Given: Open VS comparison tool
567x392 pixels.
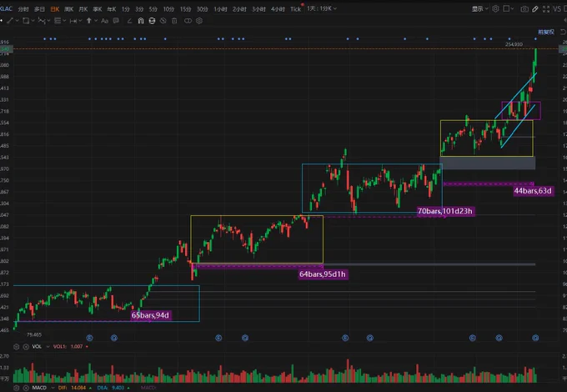Looking at the screenshot, I should click(557, 9).
